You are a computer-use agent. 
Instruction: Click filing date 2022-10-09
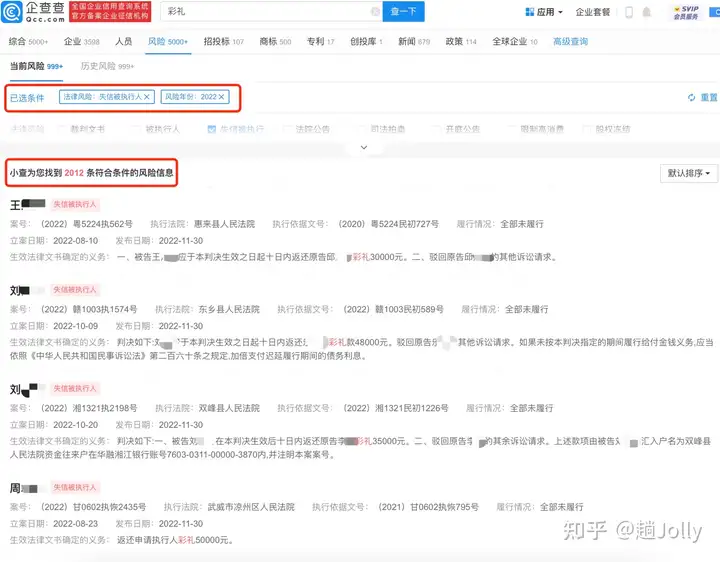point(76,326)
